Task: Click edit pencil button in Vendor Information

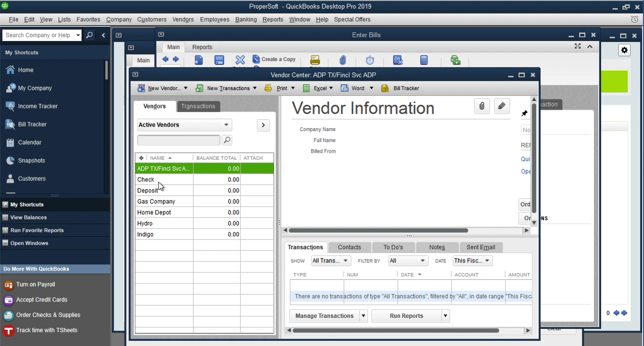Action: (x=501, y=106)
